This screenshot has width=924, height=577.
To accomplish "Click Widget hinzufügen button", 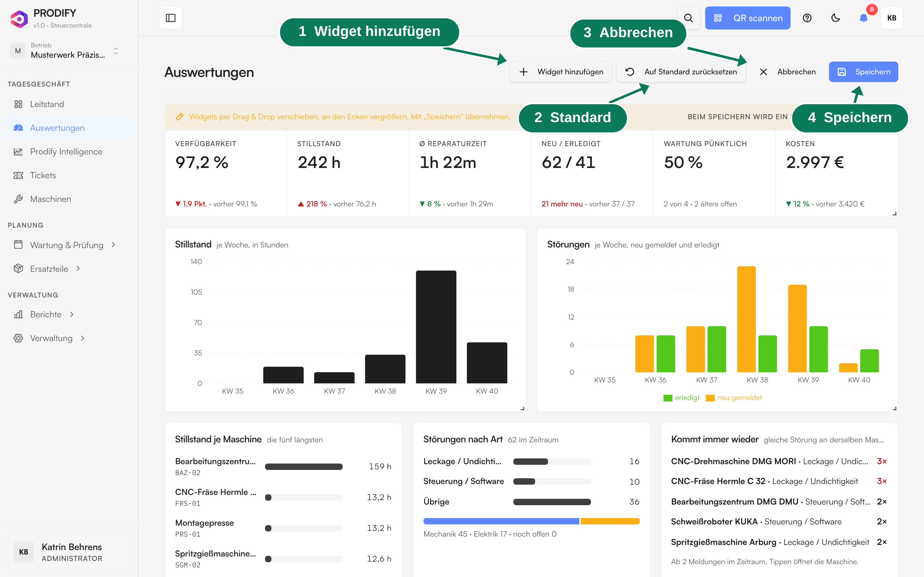I will [561, 72].
